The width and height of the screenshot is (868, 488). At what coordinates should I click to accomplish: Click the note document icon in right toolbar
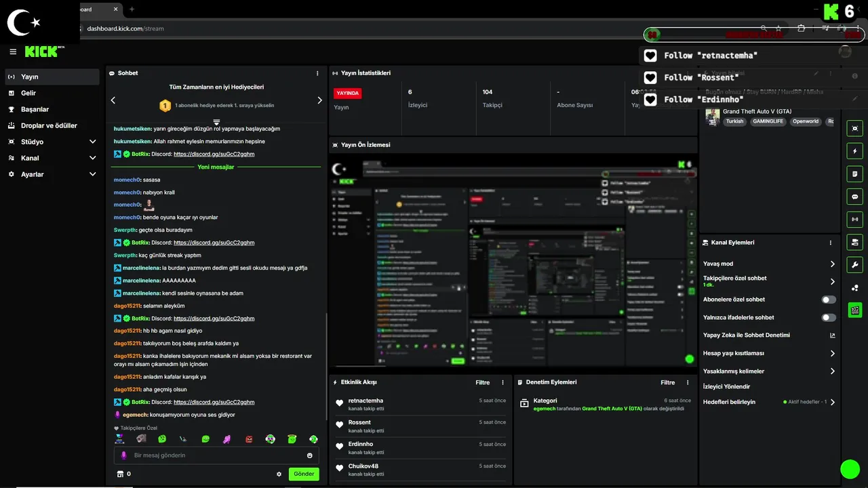855,174
